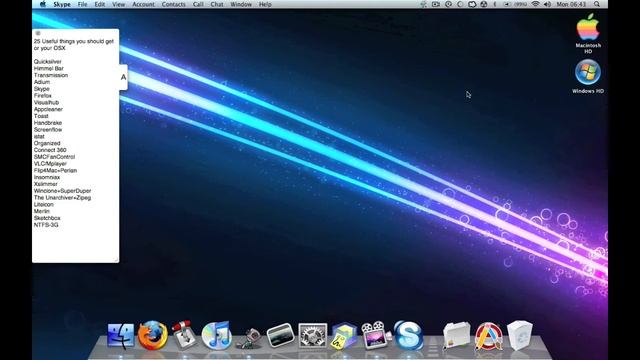The image size is (640, 360).
Task: Open the Account menu
Action: pyautogui.click(x=143, y=4)
